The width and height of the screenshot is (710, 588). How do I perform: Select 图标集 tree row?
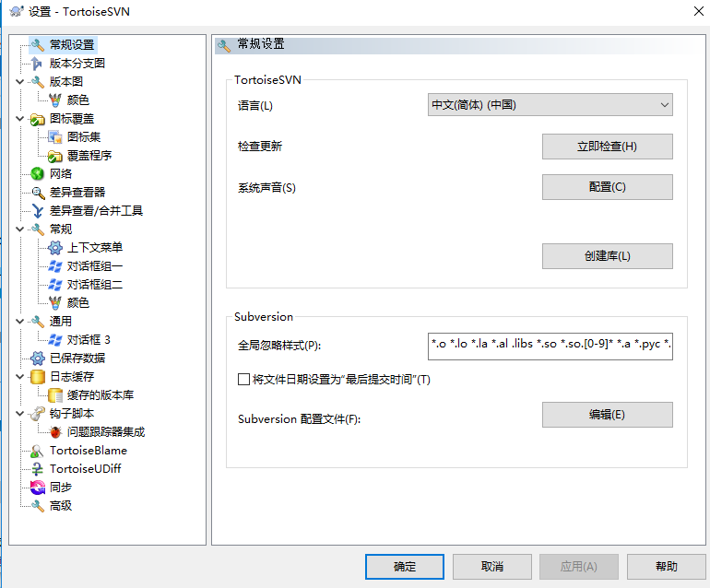pos(84,137)
